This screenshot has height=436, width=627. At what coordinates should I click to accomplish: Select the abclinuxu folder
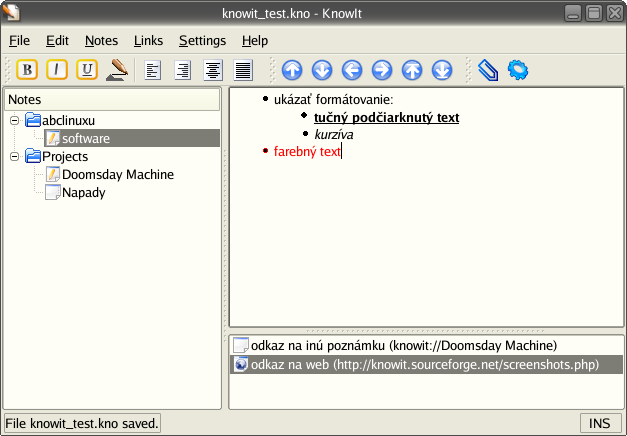pyautogui.click(x=68, y=120)
